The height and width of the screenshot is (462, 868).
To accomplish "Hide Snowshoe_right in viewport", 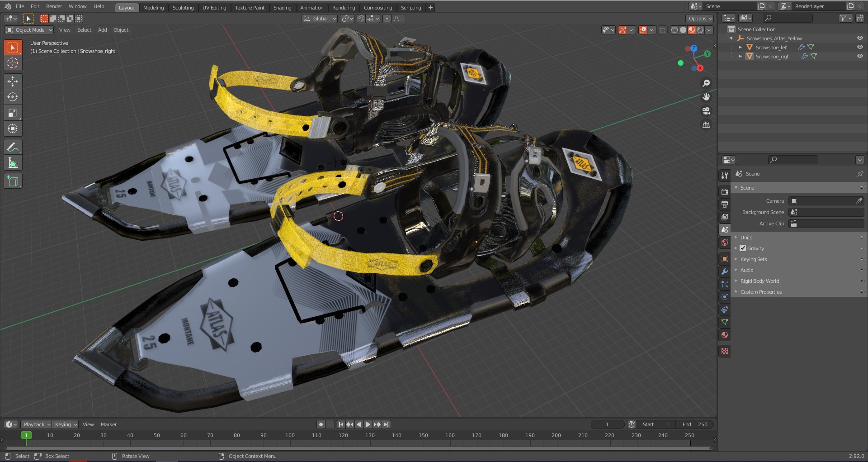I will tap(860, 56).
